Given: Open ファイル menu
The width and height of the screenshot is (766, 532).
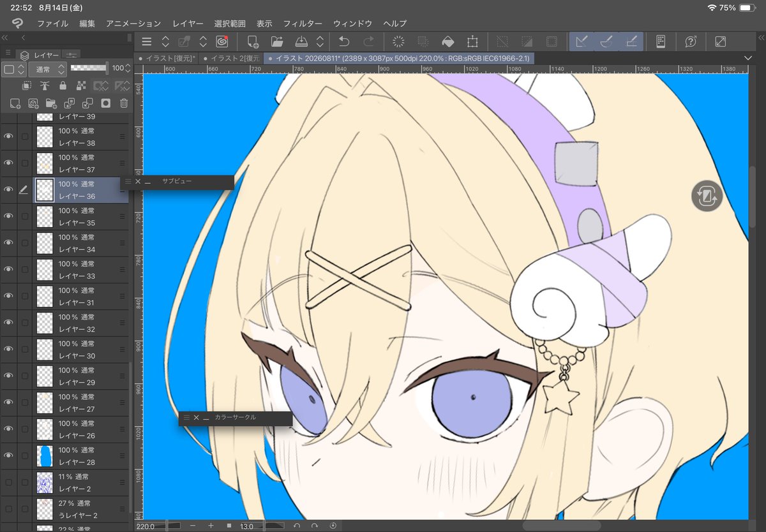Looking at the screenshot, I should point(53,23).
